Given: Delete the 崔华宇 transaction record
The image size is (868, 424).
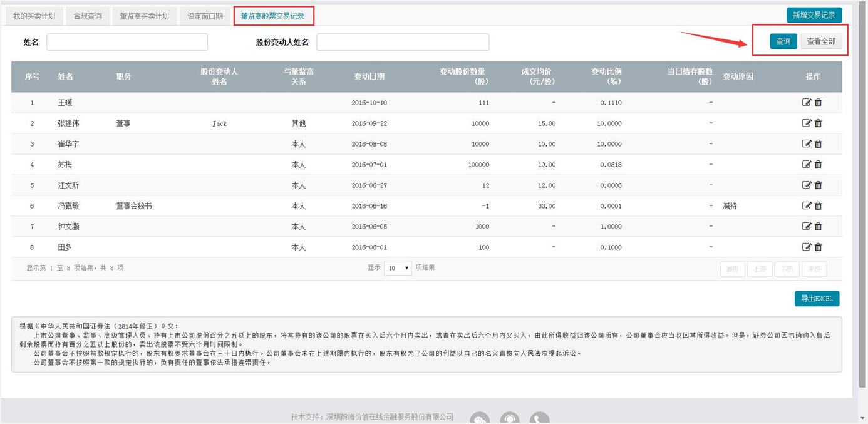Looking at the screenshot, I should (x=818, y=144).
